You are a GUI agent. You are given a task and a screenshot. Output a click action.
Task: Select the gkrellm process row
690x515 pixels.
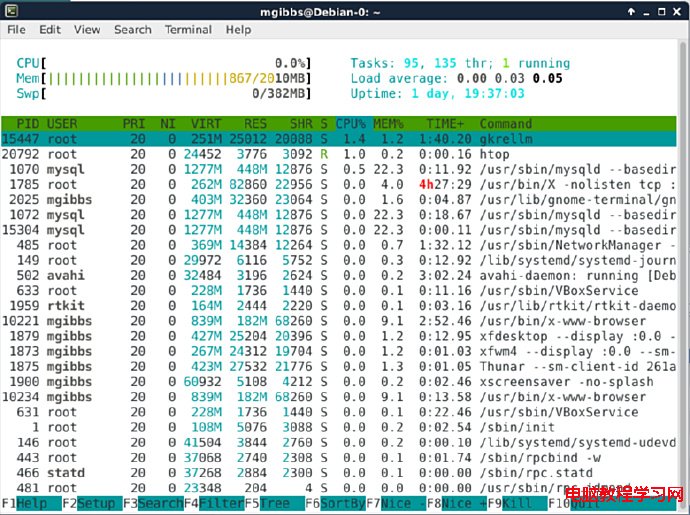click(339, 139)
